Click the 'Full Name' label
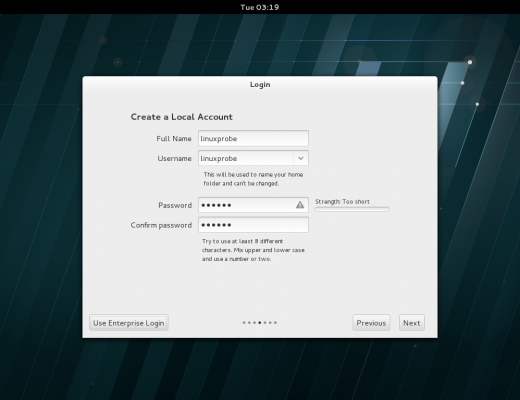The image size is (520, 400). coord(174,139)
